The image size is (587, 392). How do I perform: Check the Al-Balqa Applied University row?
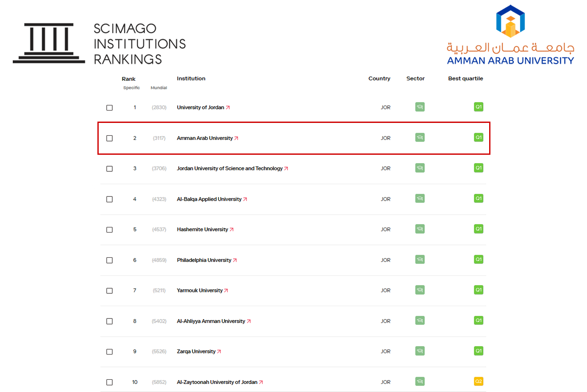pyautogui.click(x=109, y=199)
